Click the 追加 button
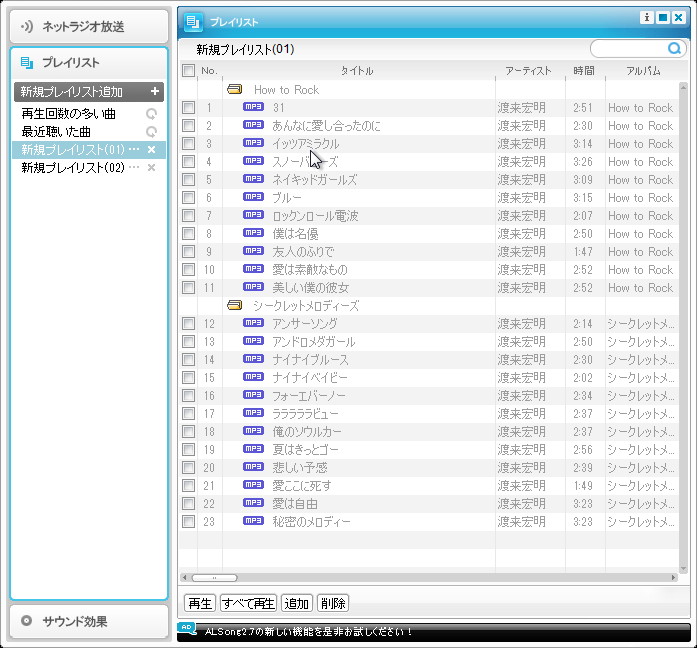 pos(297,603)
